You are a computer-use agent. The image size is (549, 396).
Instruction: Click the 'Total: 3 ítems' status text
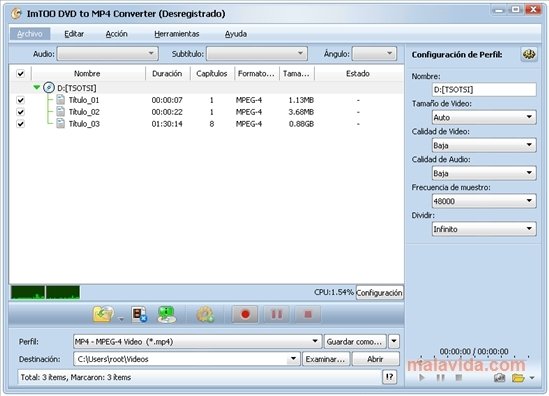pyautogui.click(x=76, y=377)
